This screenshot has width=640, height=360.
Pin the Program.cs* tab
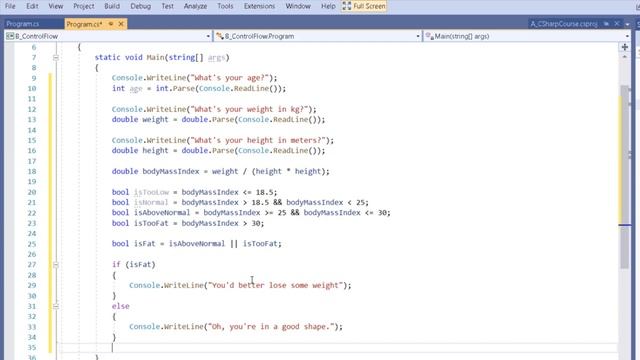point(111,24)
